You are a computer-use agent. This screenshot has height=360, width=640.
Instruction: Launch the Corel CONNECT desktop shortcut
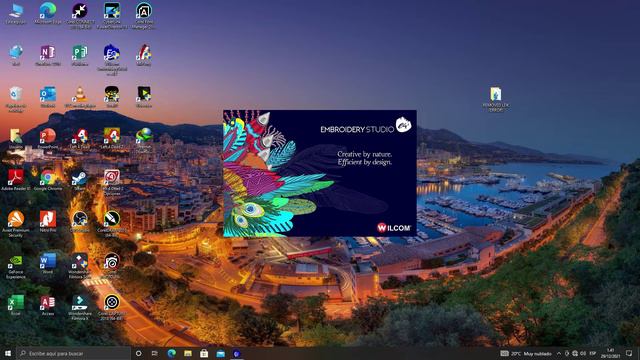[x=80, y=16]
